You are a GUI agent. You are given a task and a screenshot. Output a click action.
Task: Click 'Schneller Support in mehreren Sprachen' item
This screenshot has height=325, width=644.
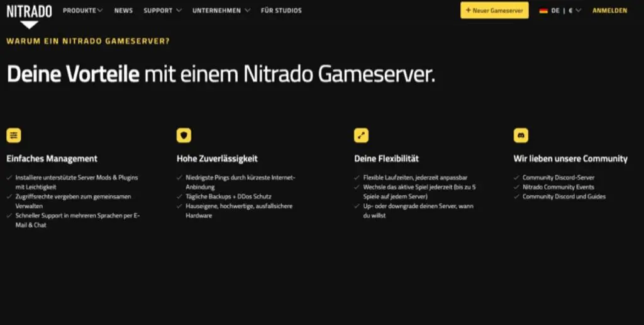click(74, 220)
